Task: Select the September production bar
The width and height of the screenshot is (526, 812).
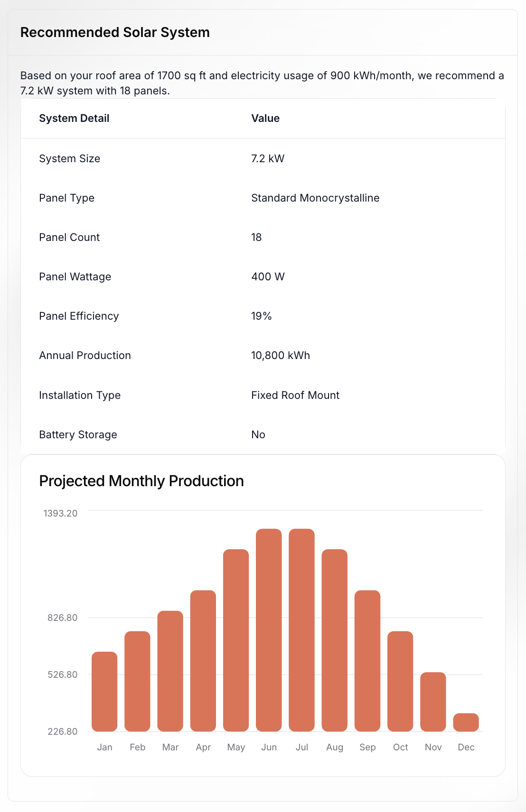Action: pyautogui.click(x=367, y=661)
